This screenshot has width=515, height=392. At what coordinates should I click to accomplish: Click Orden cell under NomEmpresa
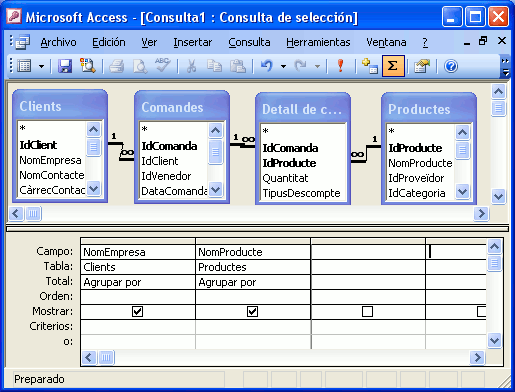(x=138, y=297)
